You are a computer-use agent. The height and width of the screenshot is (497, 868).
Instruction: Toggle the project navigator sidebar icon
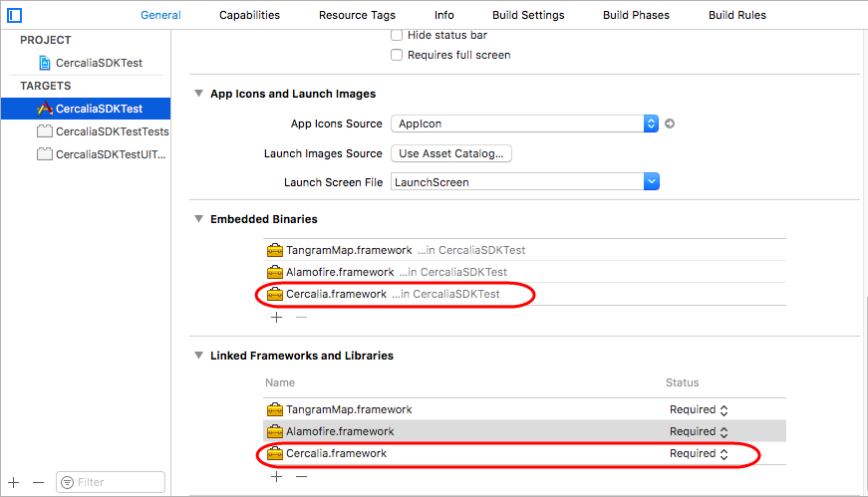[14, 16]
